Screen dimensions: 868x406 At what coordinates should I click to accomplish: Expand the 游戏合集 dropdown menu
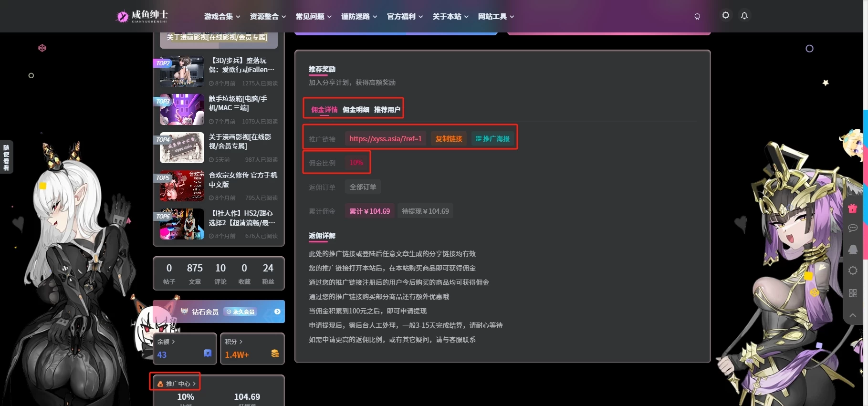coord(222,17)
